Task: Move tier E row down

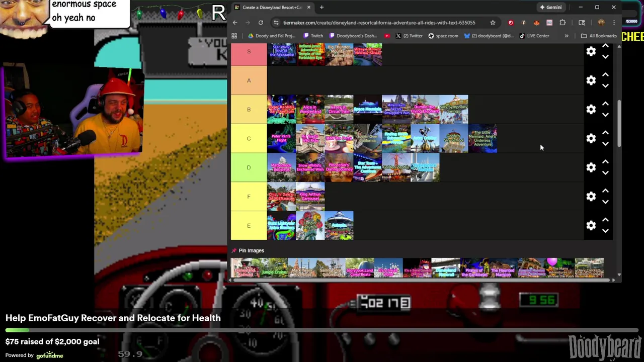Action: tap(605, 231)
